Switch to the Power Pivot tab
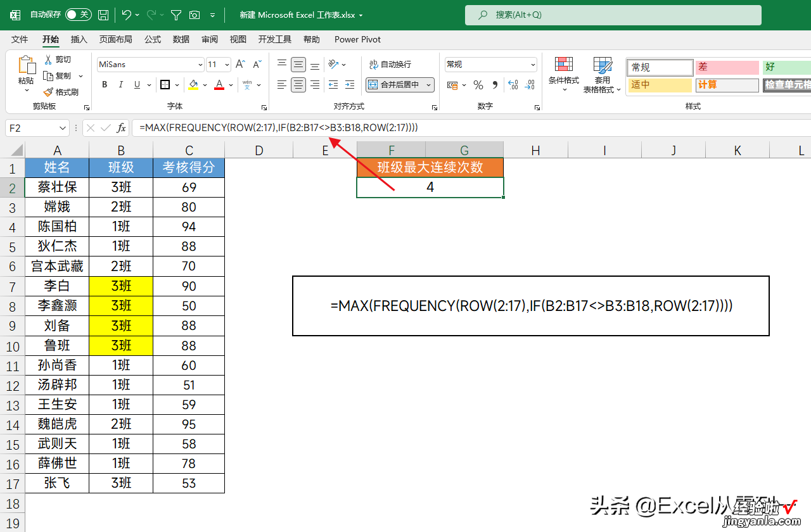Viewport: 811px width, 532px height. (x=358, y=39)
